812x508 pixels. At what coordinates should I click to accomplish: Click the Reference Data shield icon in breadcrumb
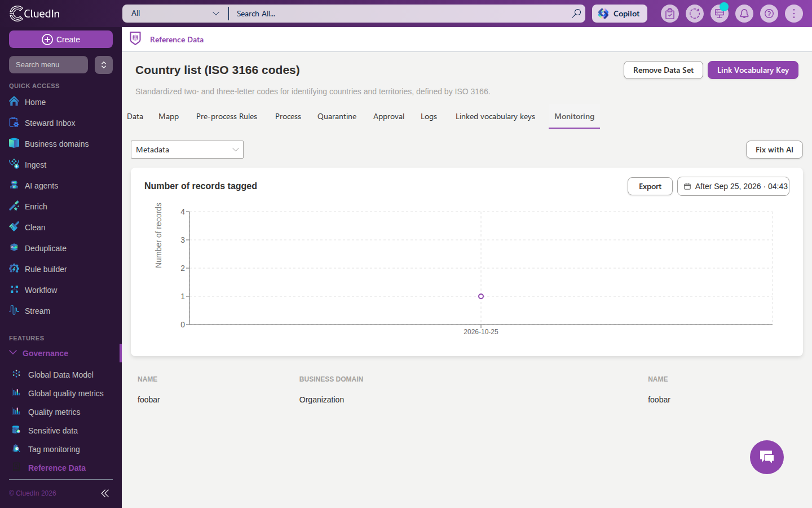pos(135,39)
